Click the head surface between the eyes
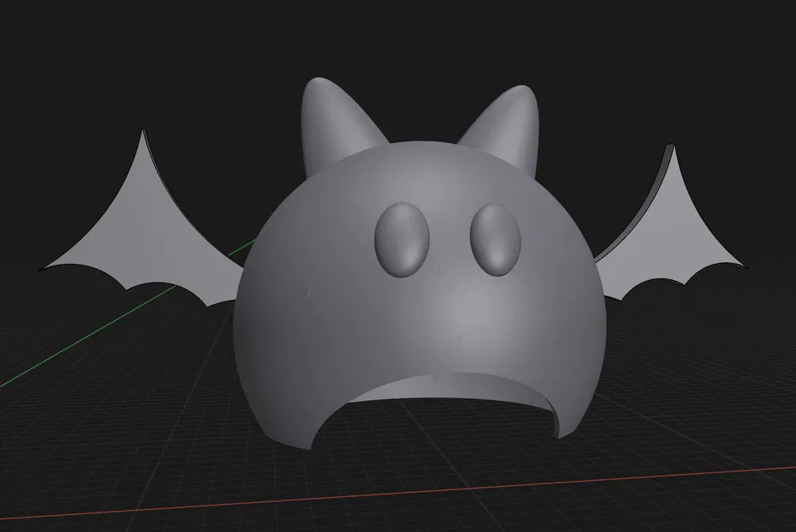796x532 pixels. pos(450,239)
